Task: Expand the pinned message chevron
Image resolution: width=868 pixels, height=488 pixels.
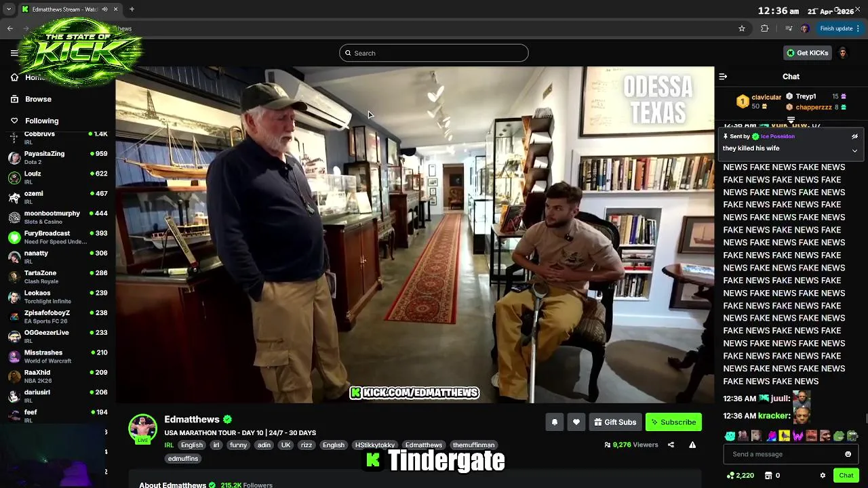Action: tap(854, 150)
